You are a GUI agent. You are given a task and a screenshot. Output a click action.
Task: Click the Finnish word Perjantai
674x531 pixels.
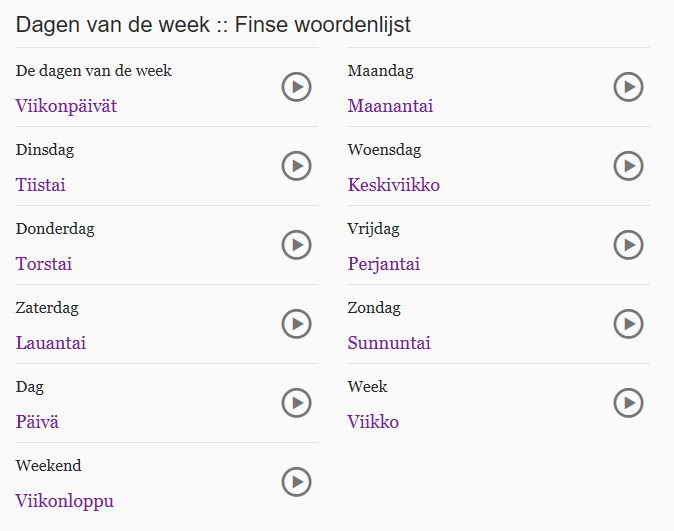(384, 264)
